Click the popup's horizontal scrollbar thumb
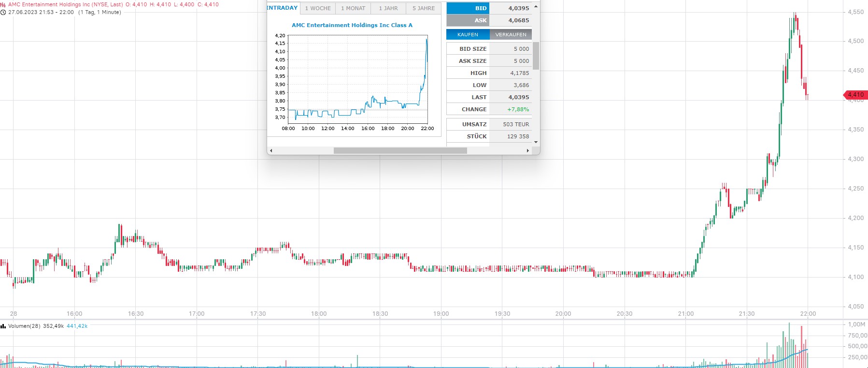868x368 pixels. click(x=400, y=150)
